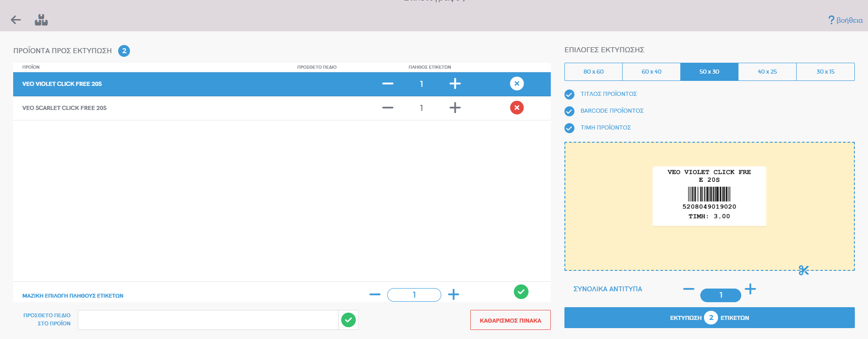Click the scissors cut icon below preview

pos(803,270)
